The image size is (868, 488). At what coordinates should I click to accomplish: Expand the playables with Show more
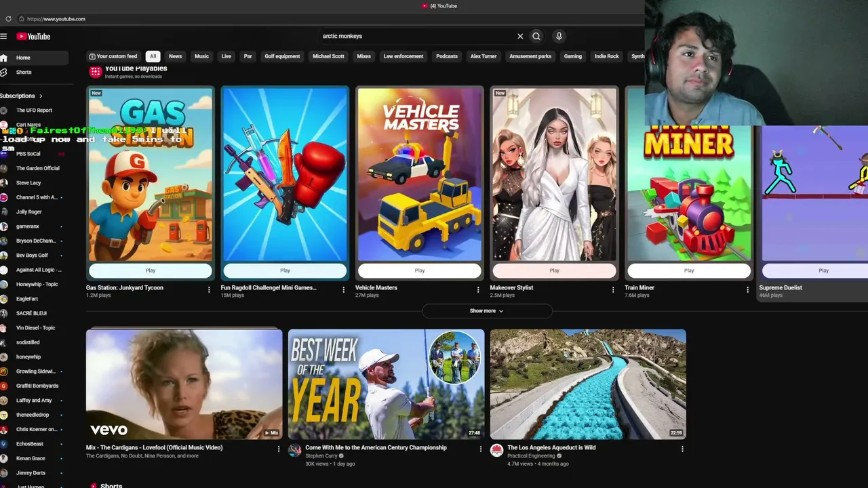click(x=487, y=311)
